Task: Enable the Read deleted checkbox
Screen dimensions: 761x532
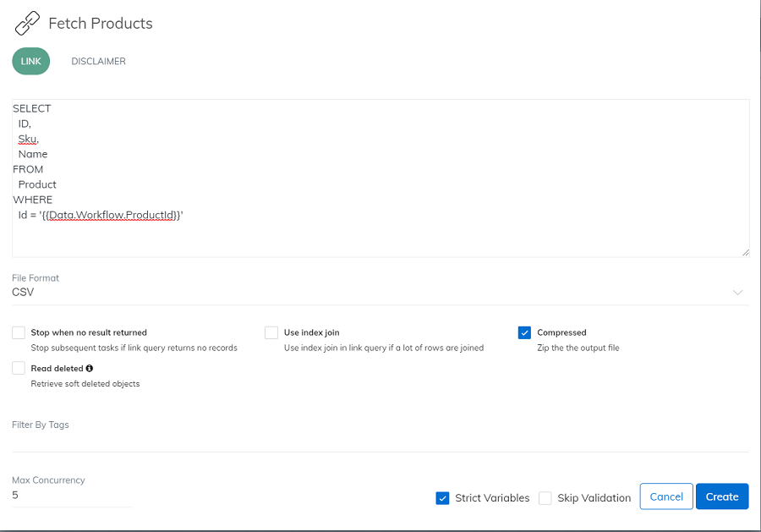Action: coord(19,368)
